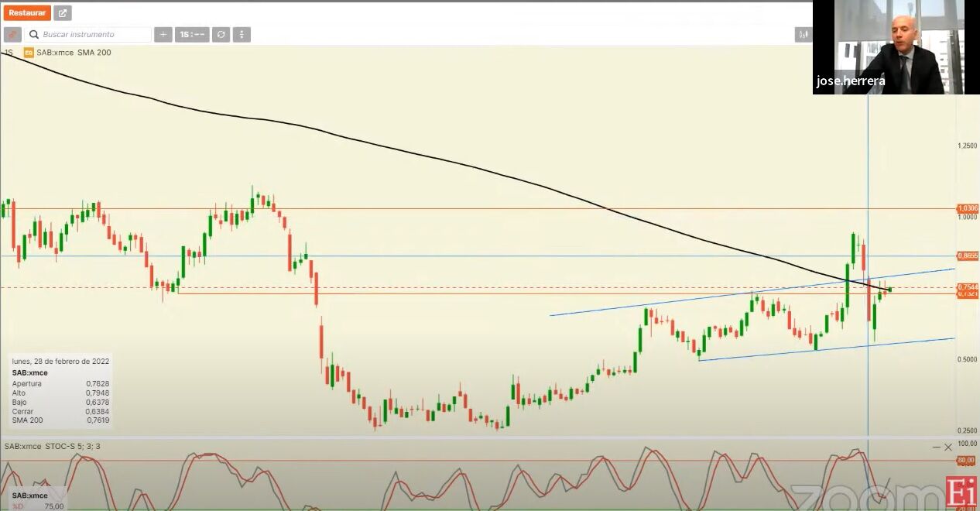Open the 1S timeframe selector

click(x=192, y=35)
